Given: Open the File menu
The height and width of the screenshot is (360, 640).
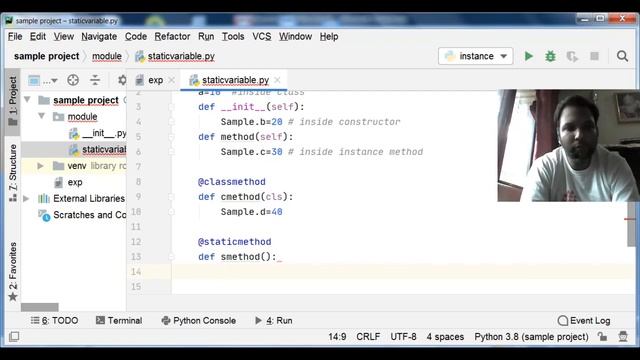Looking at the screenshot, I should pyautogui.click(x=15, y=36).
